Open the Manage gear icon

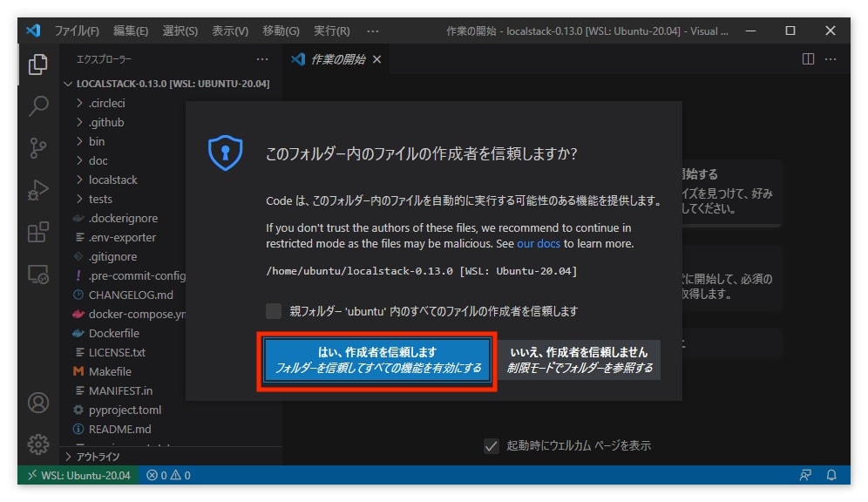[x=37, y=444]
